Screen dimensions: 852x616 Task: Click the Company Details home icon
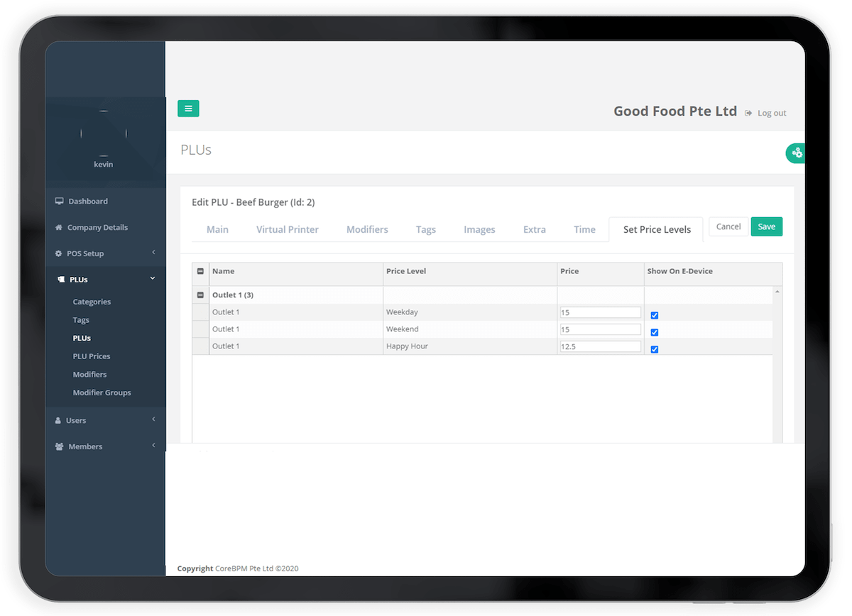click(59, 227)
